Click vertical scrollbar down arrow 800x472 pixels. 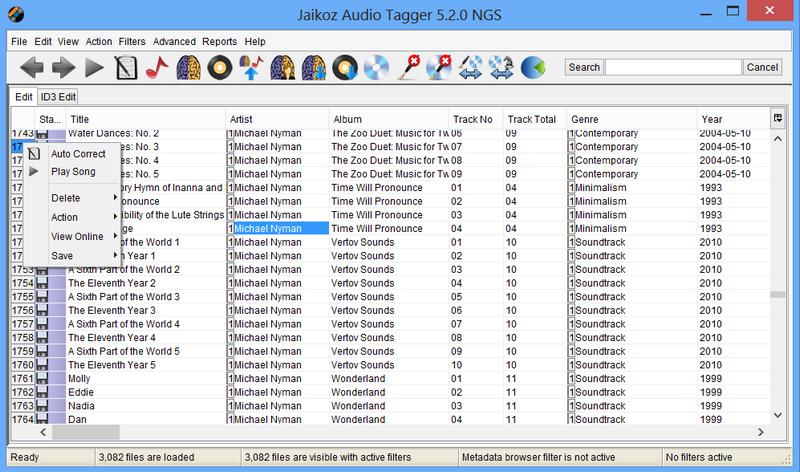coord(778,415)
